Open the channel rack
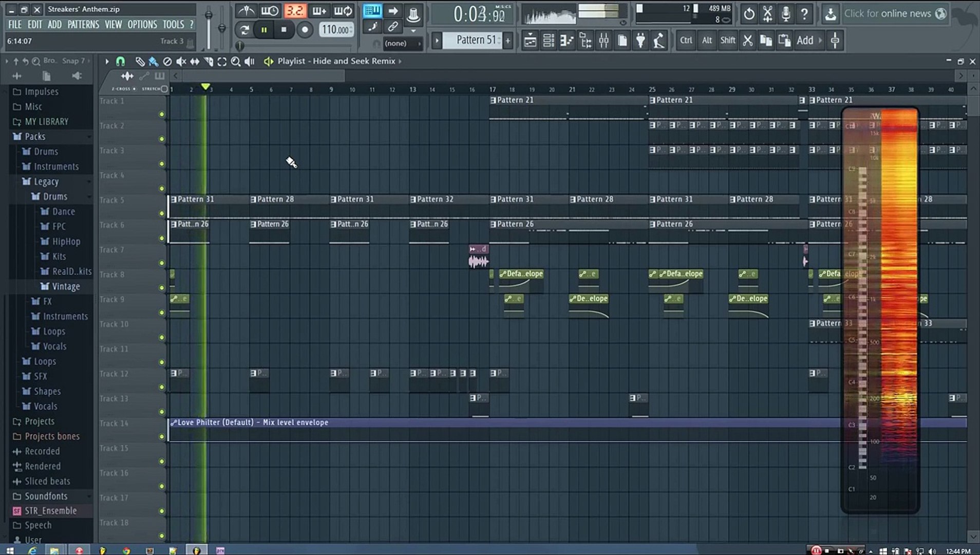Viewport: 980px width, 555px height. click(x=549, y=41)
